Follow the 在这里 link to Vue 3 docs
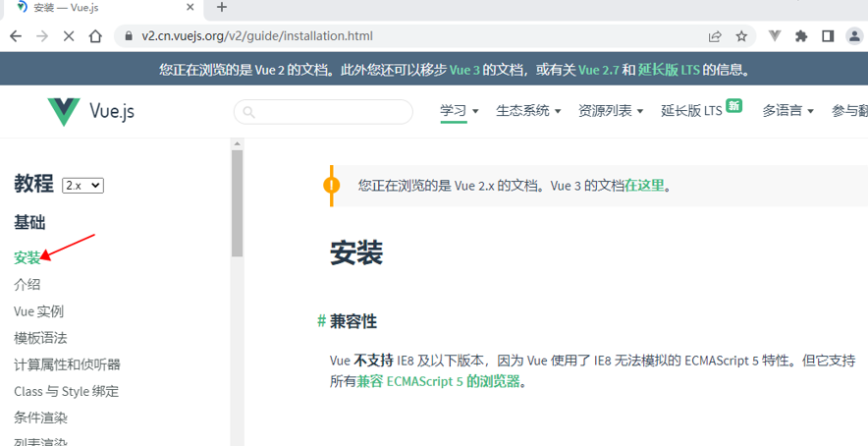 [x=644, y=186]
